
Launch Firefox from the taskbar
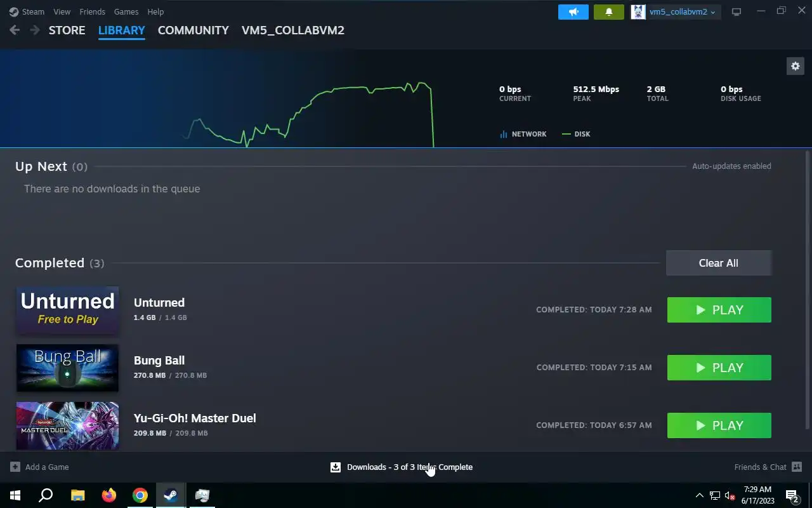pyautogui.click(x=109, y=495)
